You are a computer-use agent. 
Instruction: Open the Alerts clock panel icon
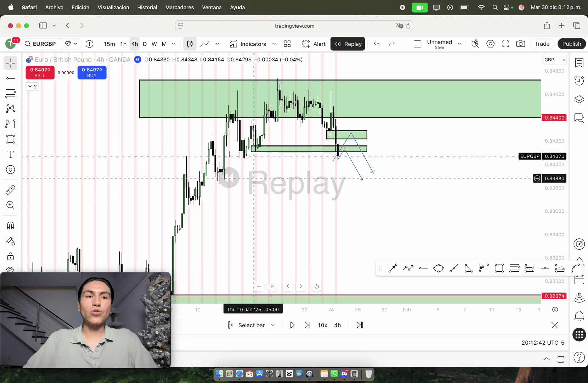(x=579, y=81)
